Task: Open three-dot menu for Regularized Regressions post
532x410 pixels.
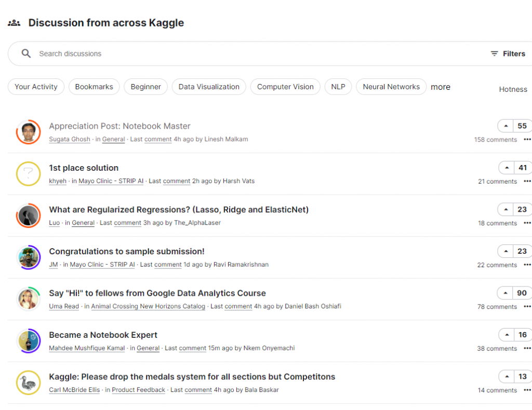Action: point(527,223)
